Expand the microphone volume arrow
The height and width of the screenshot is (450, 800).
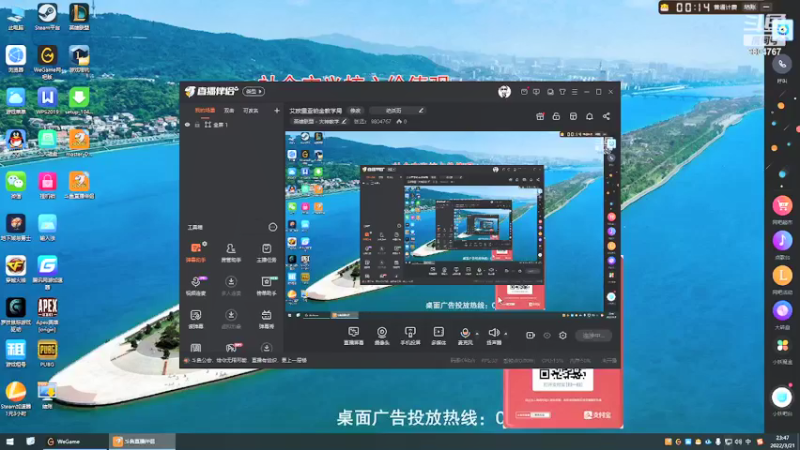point(477,334)
